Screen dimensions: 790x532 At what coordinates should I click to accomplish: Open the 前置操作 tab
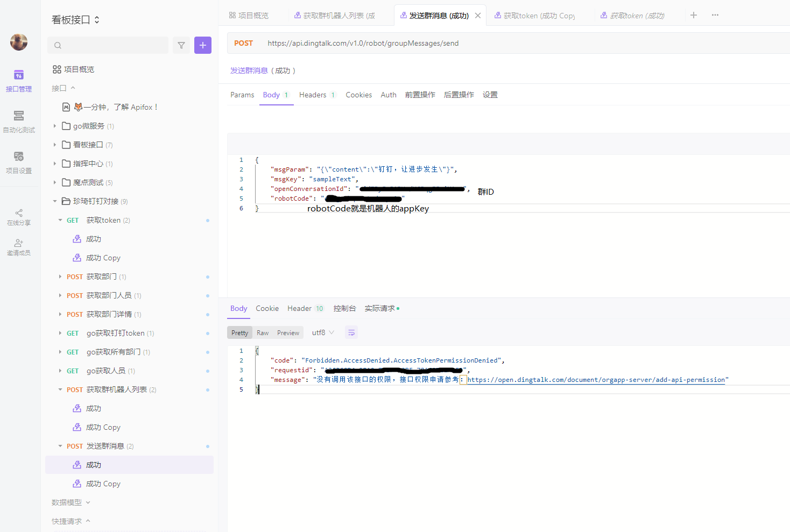click(420, 95)
